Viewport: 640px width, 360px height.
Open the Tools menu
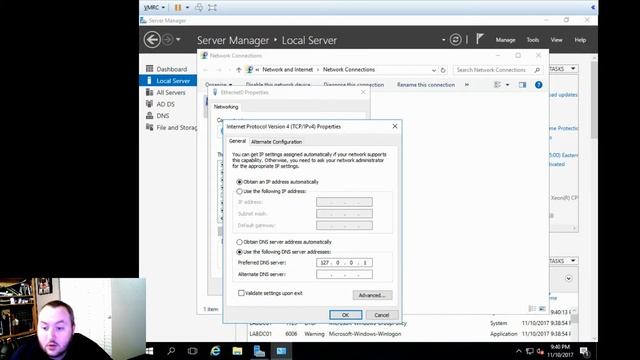point(533,40)
